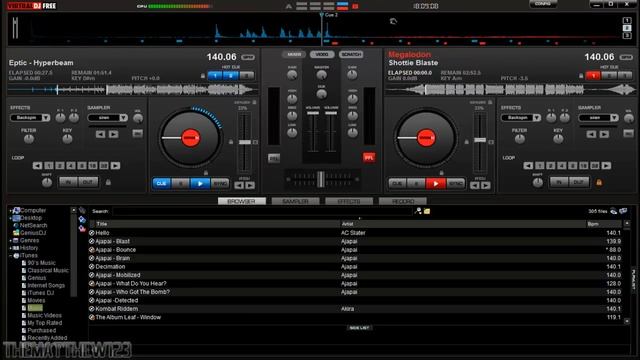Click the left deck pitch slider handle
640x360 pixels.
tap(244, 142)
